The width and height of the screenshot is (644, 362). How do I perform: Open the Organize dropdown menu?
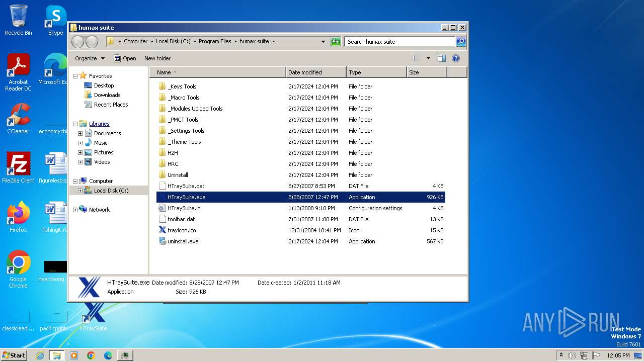(x=90, y=58)
